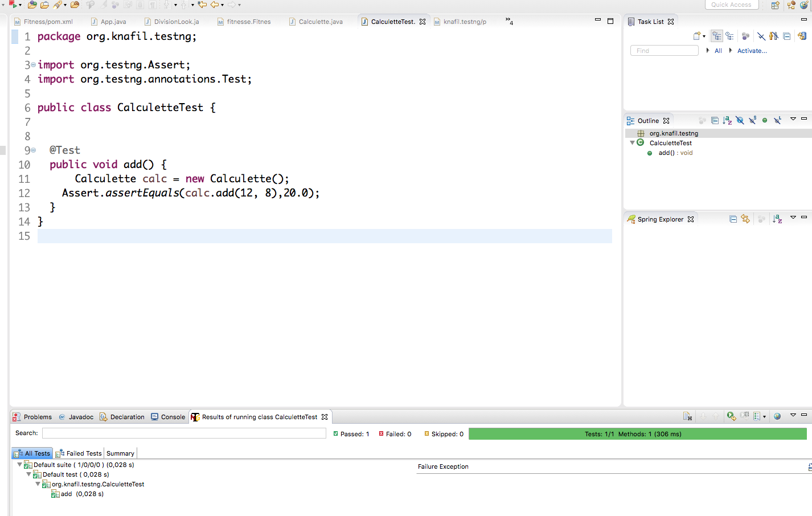Switch to the Problems tab
Image resolution: width=812 pixels, height=516 pixels.
[x=32, y=417]
